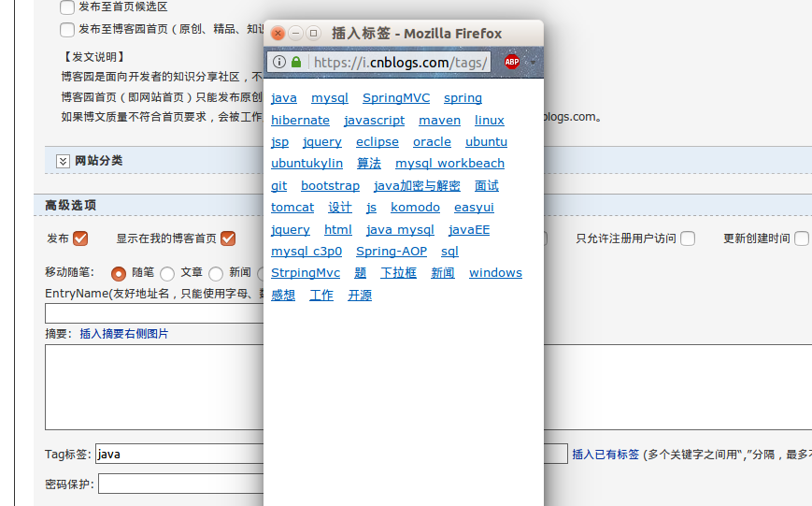Check the 发布至首页候选区 checkbox

(66, 7)
